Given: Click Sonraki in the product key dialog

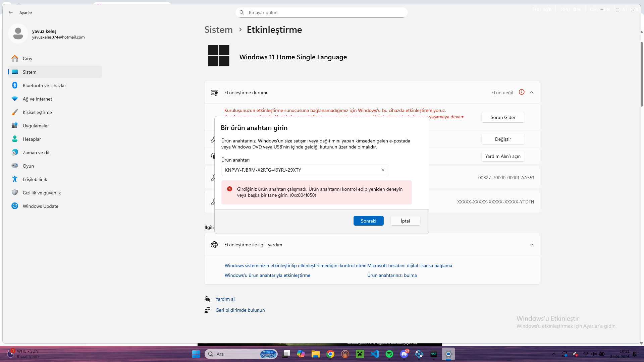Looking at the screenshot, I should pos(368,221).
